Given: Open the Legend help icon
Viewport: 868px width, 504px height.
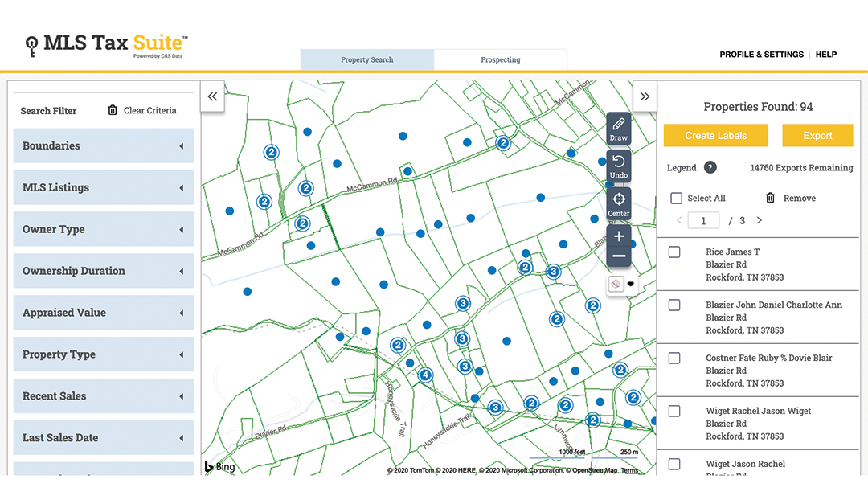Looking at the screenshot, I should click(x=710, y=168).
